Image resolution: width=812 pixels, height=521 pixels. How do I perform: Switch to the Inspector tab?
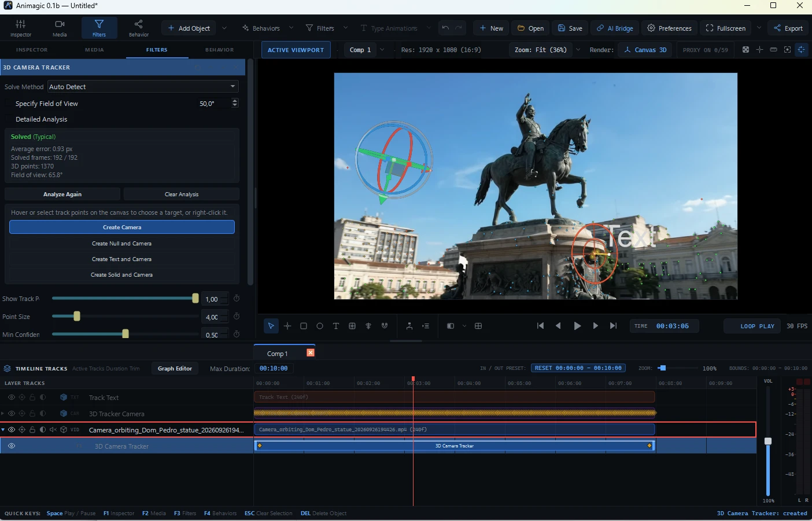click(32, 50)
